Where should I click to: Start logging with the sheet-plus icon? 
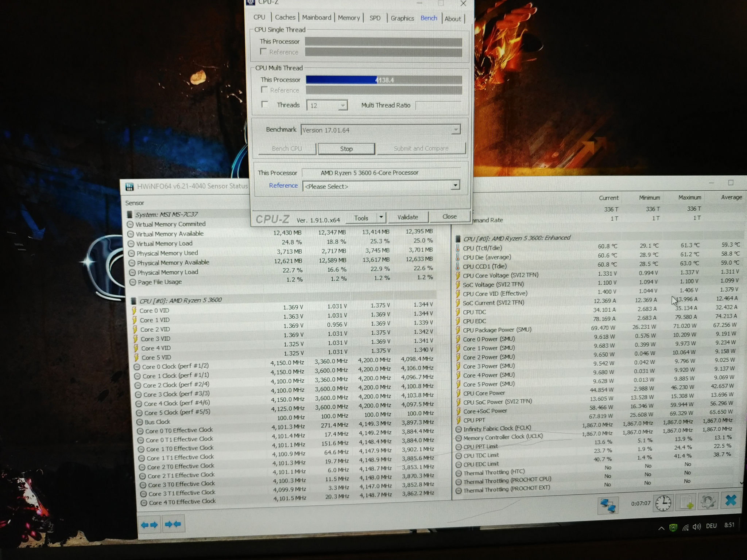click(686, 502)
